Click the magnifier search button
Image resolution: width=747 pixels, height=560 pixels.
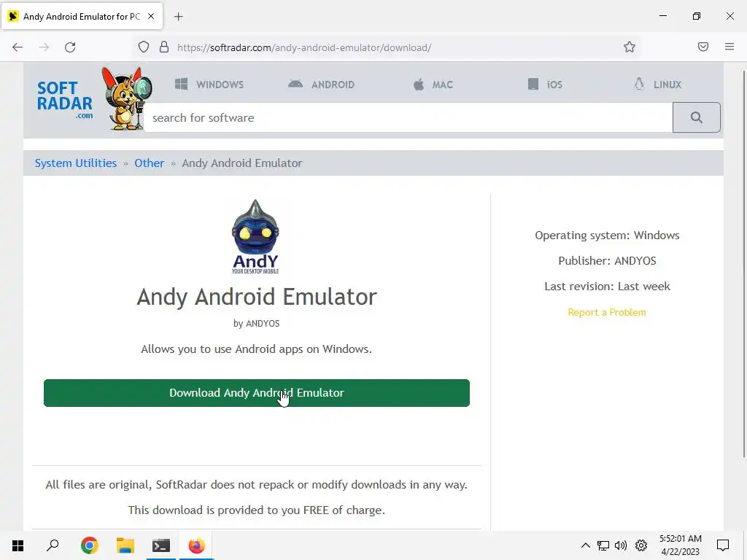697,117
